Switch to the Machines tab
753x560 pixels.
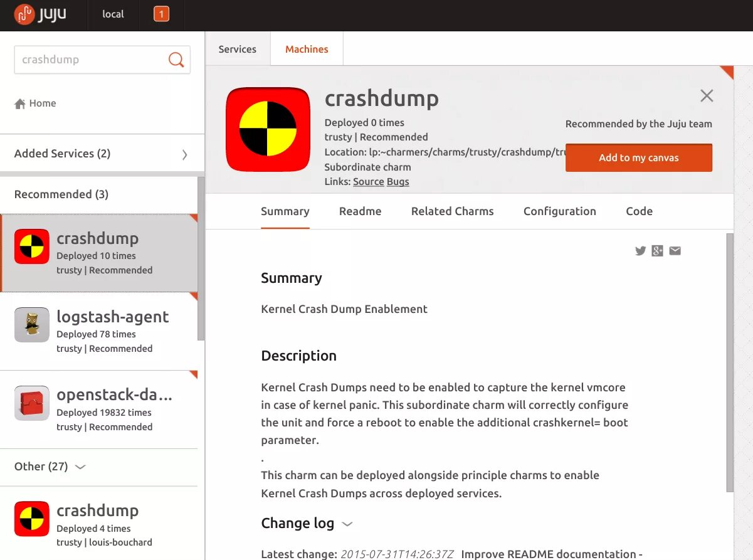pyautogui.click(x=306, y=48)
